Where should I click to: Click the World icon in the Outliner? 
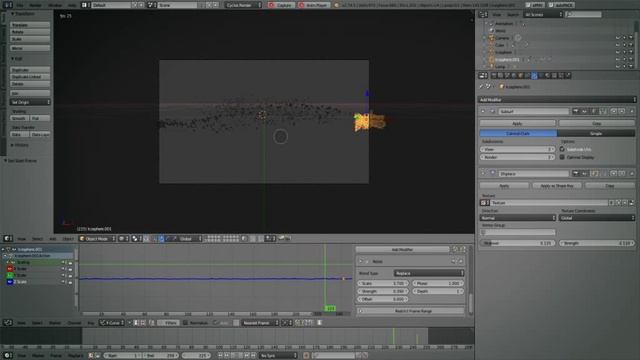(492, 31)
